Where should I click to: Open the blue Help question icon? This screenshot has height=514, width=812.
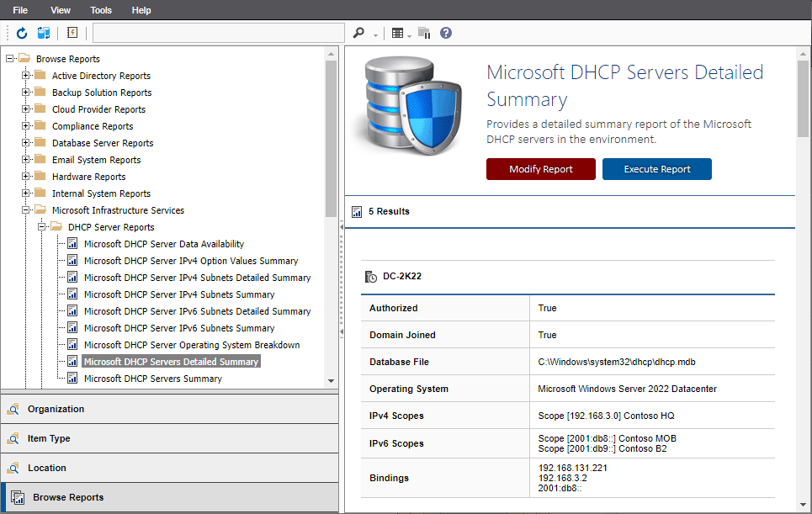coord(446,33)
